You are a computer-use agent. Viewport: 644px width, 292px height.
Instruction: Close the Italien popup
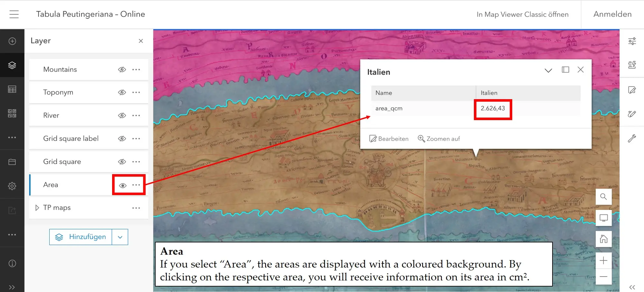click(x=581, y=70)
